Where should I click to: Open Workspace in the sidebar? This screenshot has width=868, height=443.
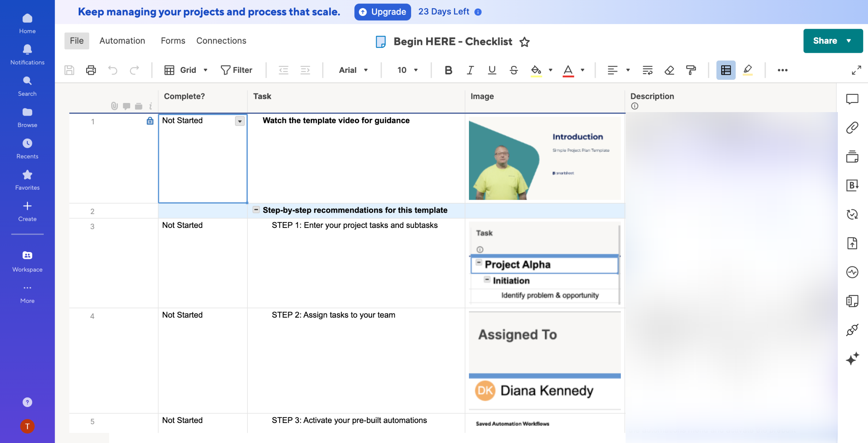27,261
